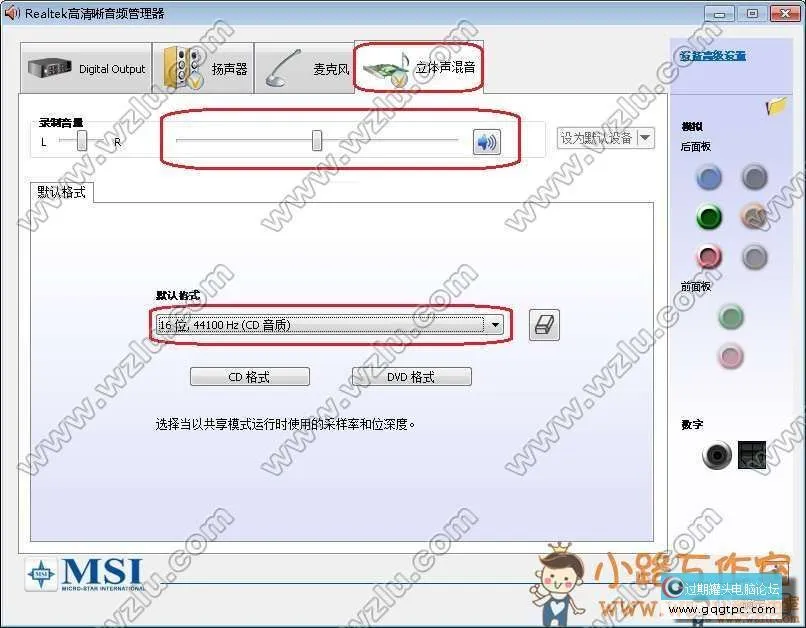Mute the recording volume with the speaker button
806x628 pixels.
pyautogui.click(x=488, y=141)
